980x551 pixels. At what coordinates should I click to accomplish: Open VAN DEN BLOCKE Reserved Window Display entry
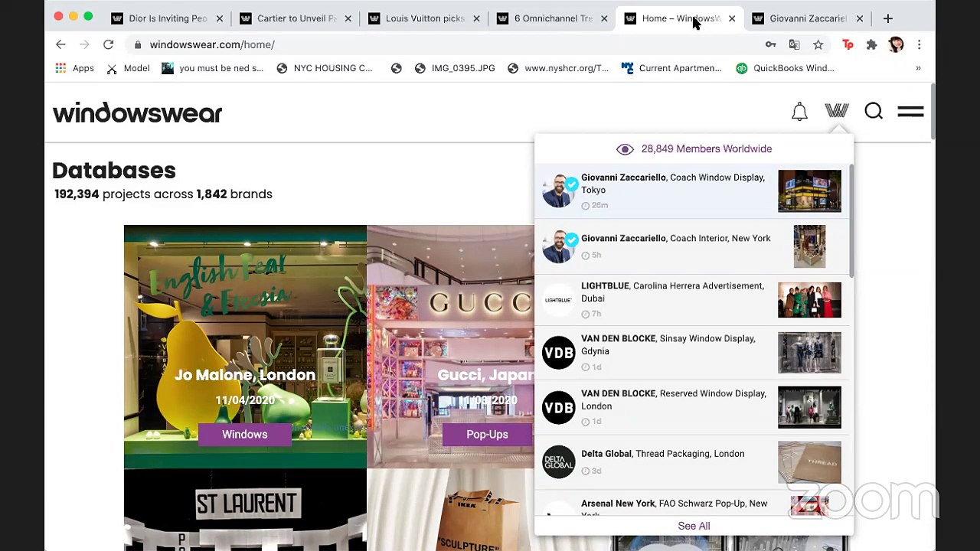[691, 407]
